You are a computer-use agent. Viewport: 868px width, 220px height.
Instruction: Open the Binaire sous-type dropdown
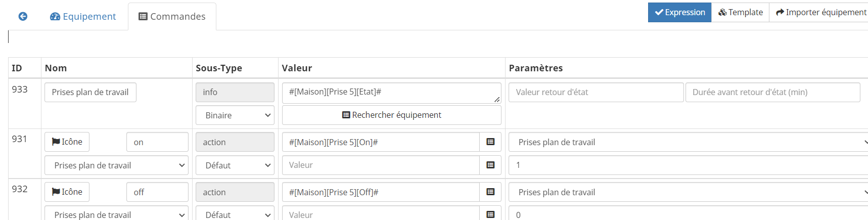point(235,115)
